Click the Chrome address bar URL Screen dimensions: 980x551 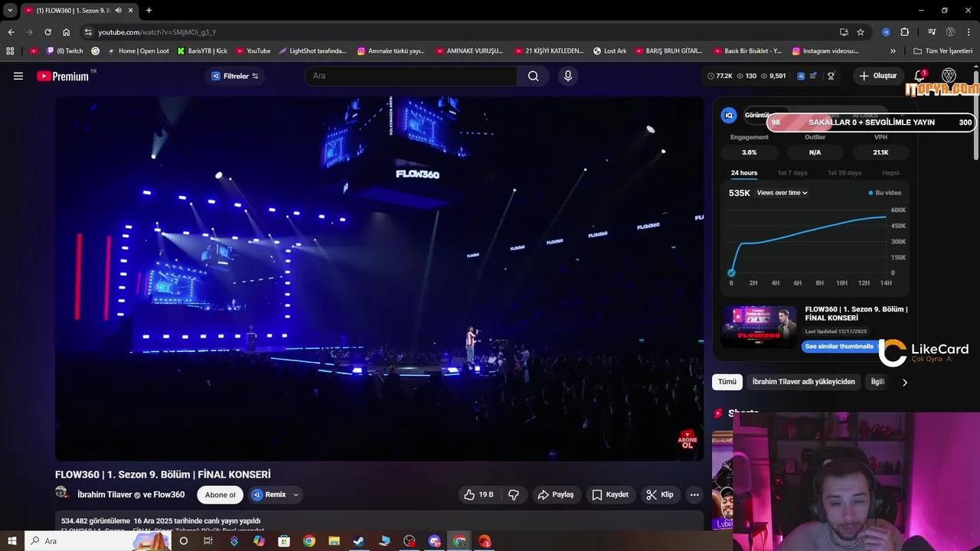(x=157, y=32)
